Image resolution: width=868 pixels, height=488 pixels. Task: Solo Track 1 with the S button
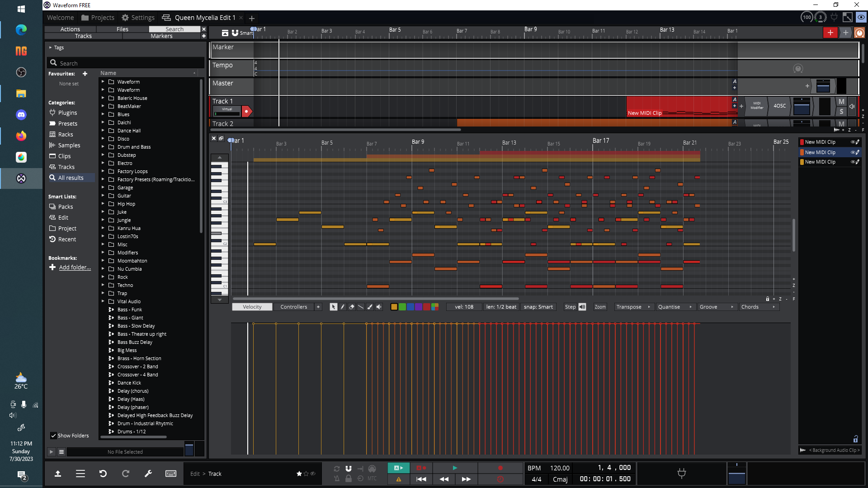[x=841, y=112]
